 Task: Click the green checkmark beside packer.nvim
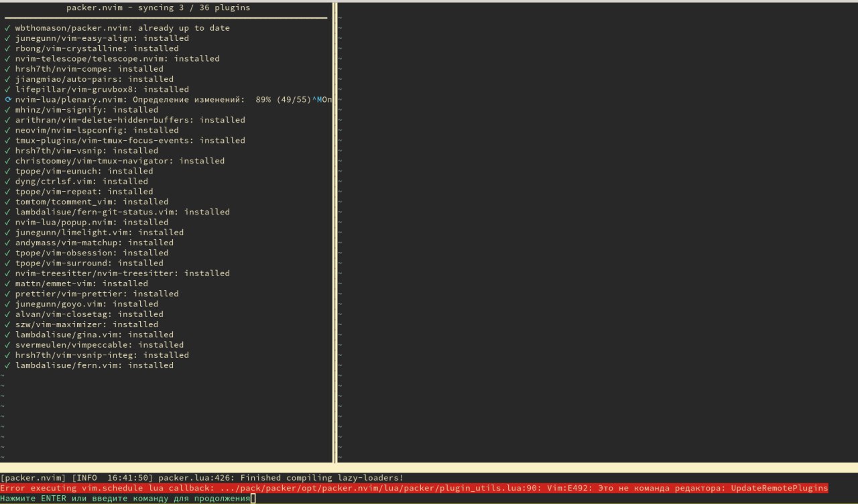(x=7, y=28)
